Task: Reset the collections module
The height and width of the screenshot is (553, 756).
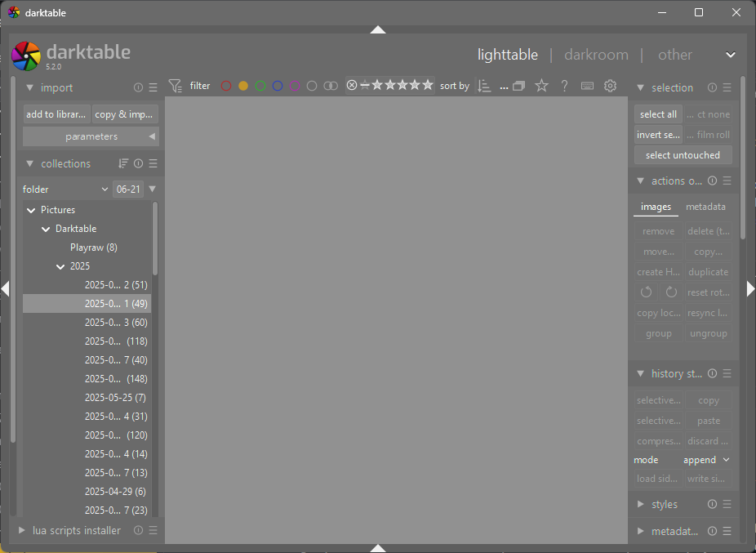Action: (x=138, y=163)
